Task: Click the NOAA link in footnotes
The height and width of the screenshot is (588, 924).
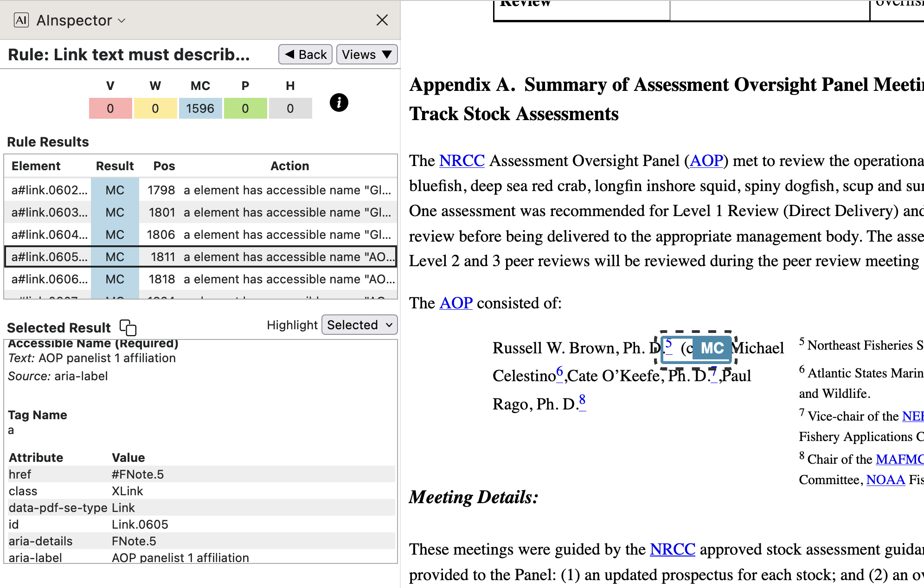Action: click(885, 480)
